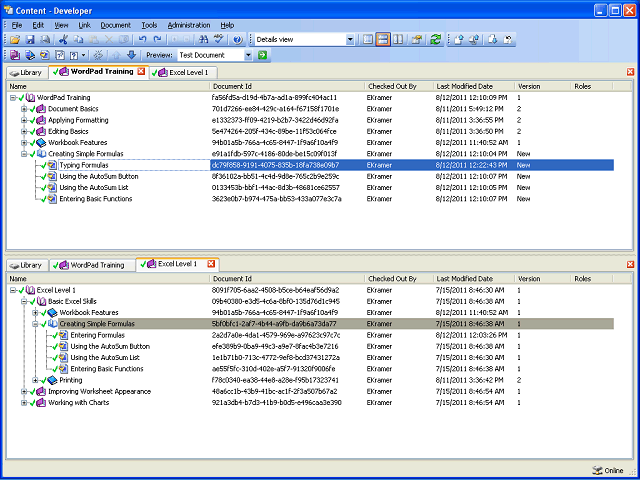The width and height of the screenshot is (640, 480).
Task: Open the New Question dropdown arrow
Action: pyautogui.click(x=84, y=55)
